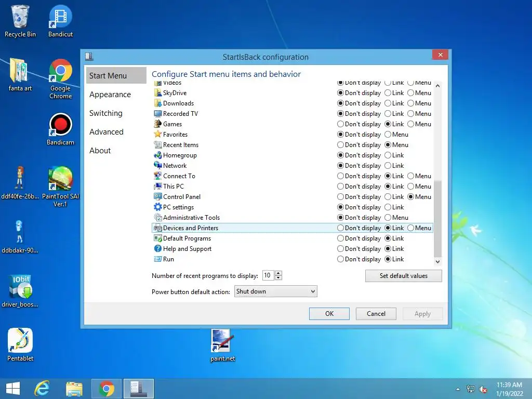This screenshot has height=399, width=532.
Task: Set Downloads to Menu
Action: point(410,103)
